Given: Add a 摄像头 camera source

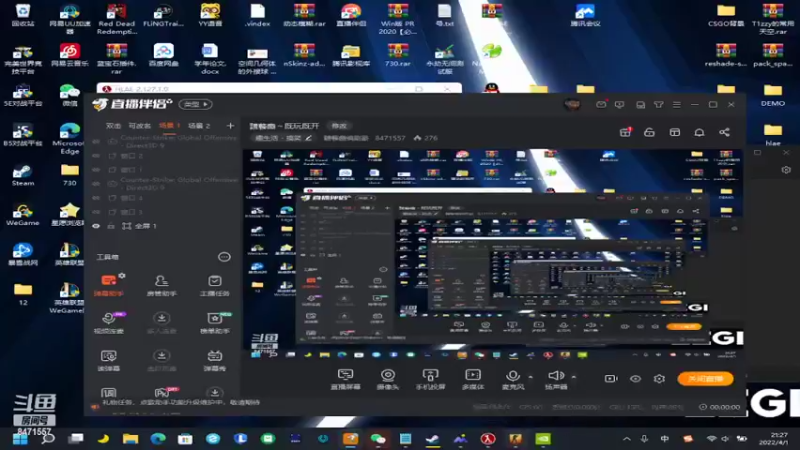Looking at the screenshot, I should (388, 380).
